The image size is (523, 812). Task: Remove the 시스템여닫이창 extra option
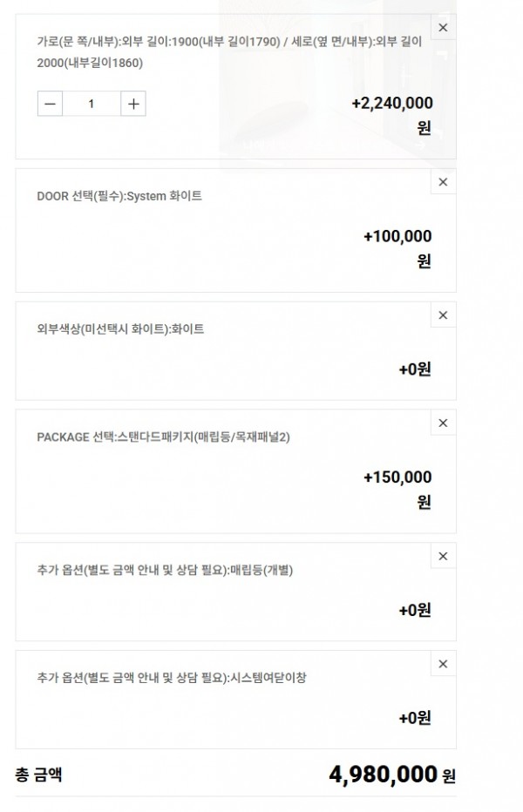pos(443,663)
